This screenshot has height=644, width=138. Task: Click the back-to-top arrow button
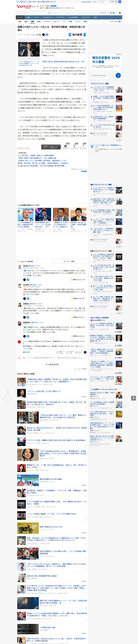[133, 398]
